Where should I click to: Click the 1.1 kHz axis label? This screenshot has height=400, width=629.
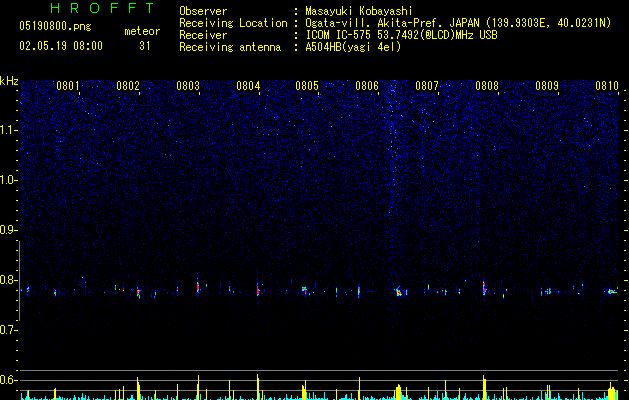[9, 130]
